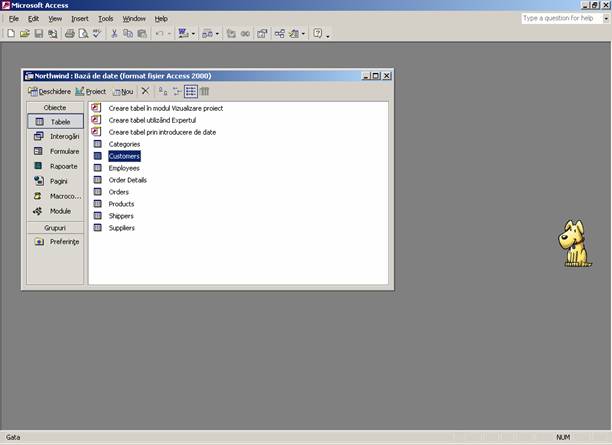Image resolution: width=612 pixels, height=445 pixels.
Task: Expand the Help button dropdown arrow
Action: tap(328, 33)
